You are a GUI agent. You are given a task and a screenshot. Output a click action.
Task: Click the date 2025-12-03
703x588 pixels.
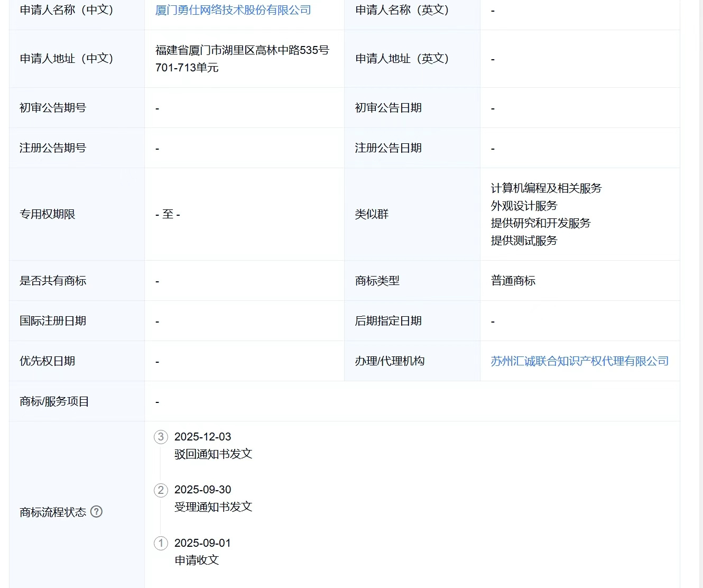(203, 437)
